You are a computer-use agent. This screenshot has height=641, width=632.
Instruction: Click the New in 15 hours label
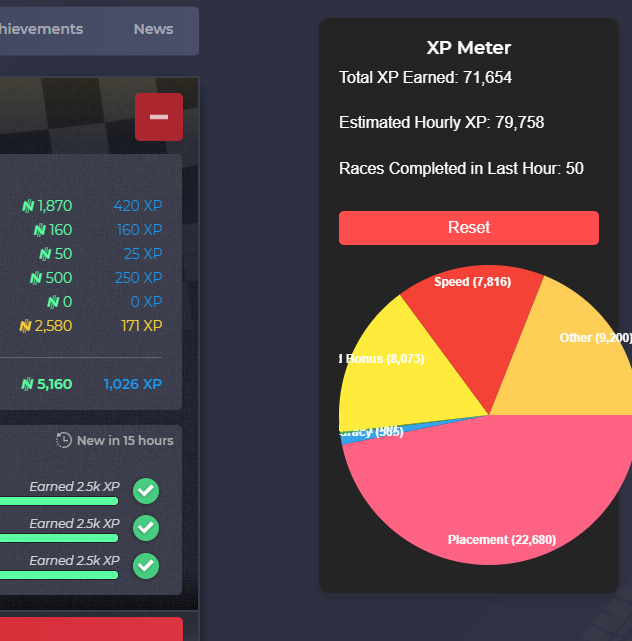(125, 441)
